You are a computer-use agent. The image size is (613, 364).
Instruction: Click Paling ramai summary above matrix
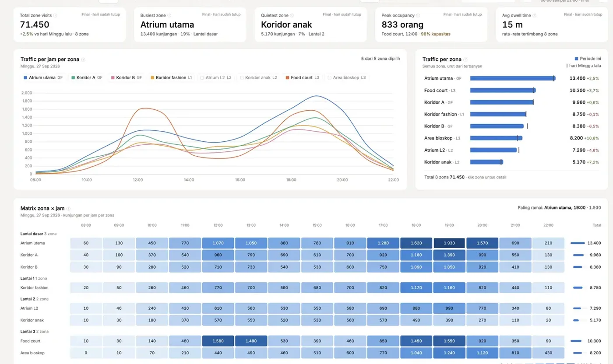[x=559, y=208]
